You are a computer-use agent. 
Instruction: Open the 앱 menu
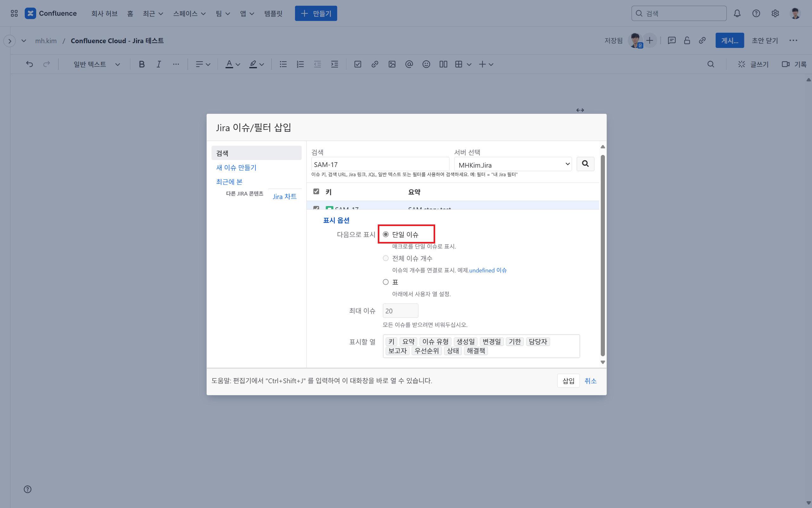pyautogui.click(x=247, y=13)
